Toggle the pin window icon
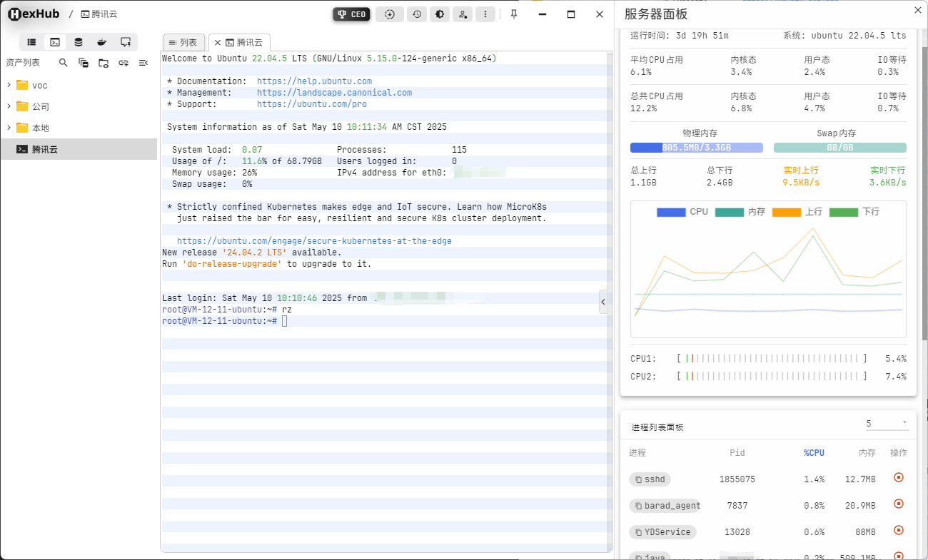Viewport: 928px width, 560px height. pyautogui.click(x=513, y=14)
